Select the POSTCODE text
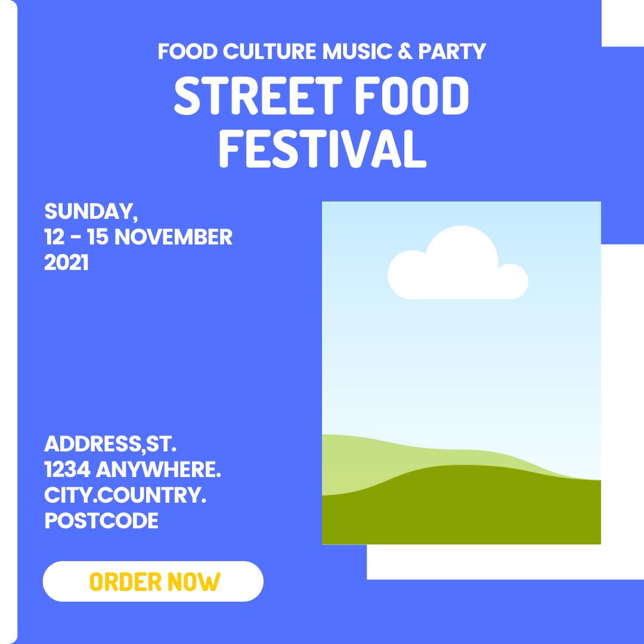 [101, 521]
